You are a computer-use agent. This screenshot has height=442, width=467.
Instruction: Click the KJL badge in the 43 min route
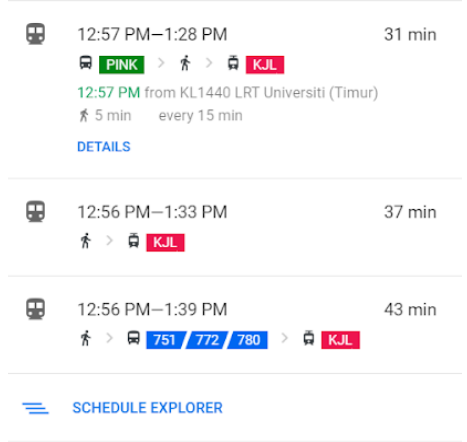(x=340, y=340)
